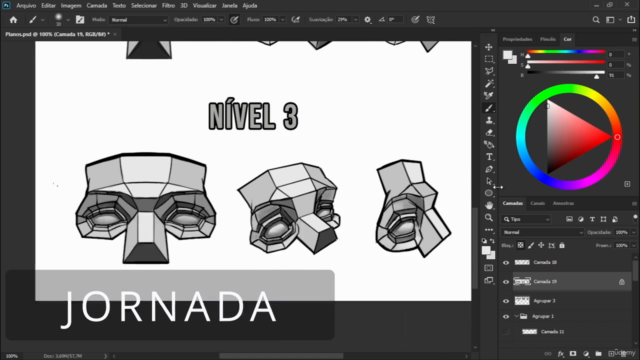
Task: Open the Imagem menu
Action: [x=71, y=6]
